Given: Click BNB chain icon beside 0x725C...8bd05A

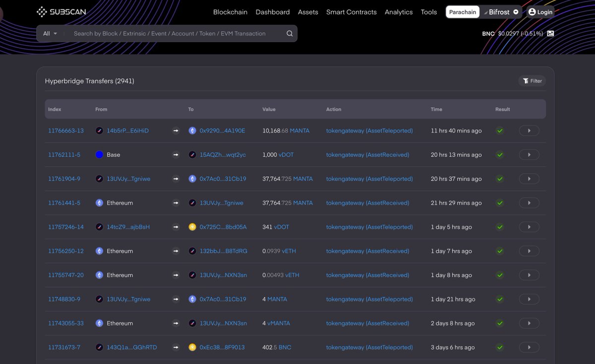Looking at the screenshot, I should point(192,227).
